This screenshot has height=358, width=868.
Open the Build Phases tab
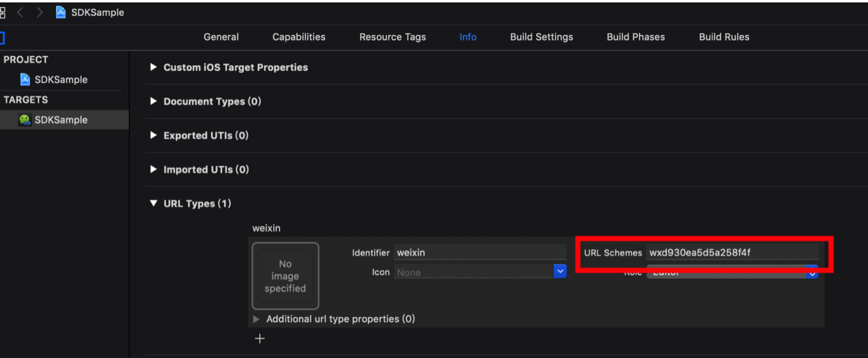click(x=636, y=37)
